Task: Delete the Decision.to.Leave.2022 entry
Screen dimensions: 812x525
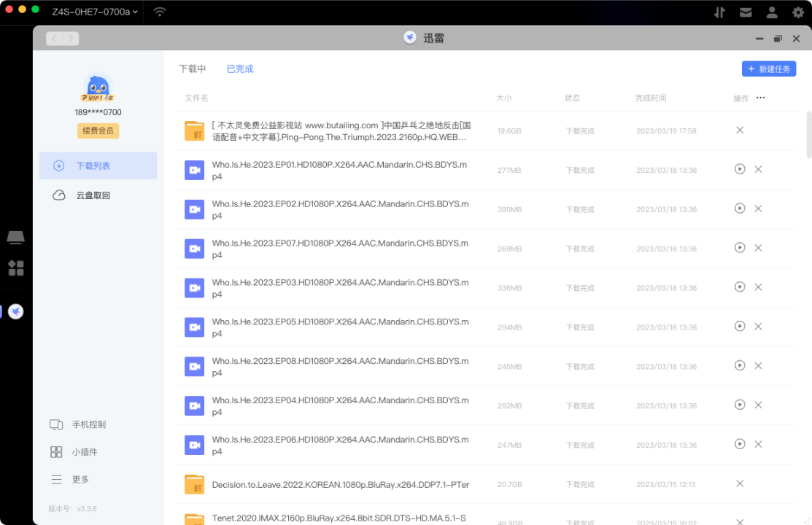Action: (x=740, y=483)
